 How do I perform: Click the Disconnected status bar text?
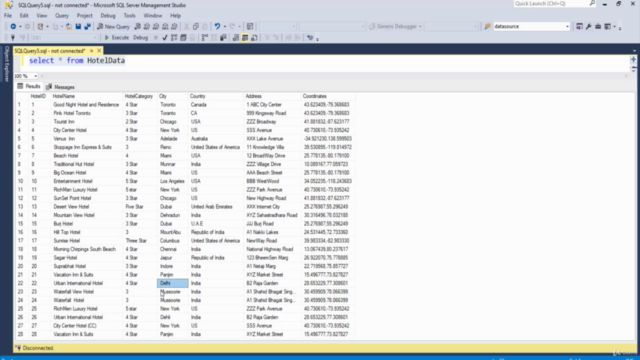[x=38, y=348]
